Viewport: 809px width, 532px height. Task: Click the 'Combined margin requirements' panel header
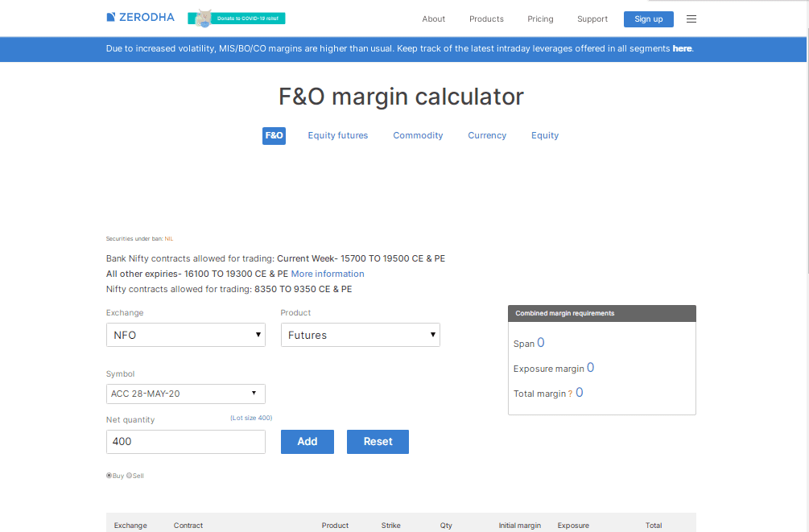[x=601, y=313]
